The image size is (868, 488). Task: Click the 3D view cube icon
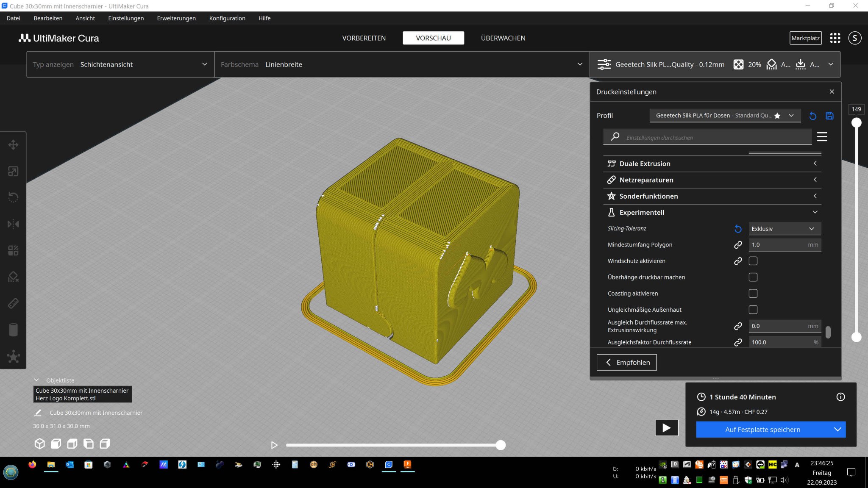(x=39, y=444)
